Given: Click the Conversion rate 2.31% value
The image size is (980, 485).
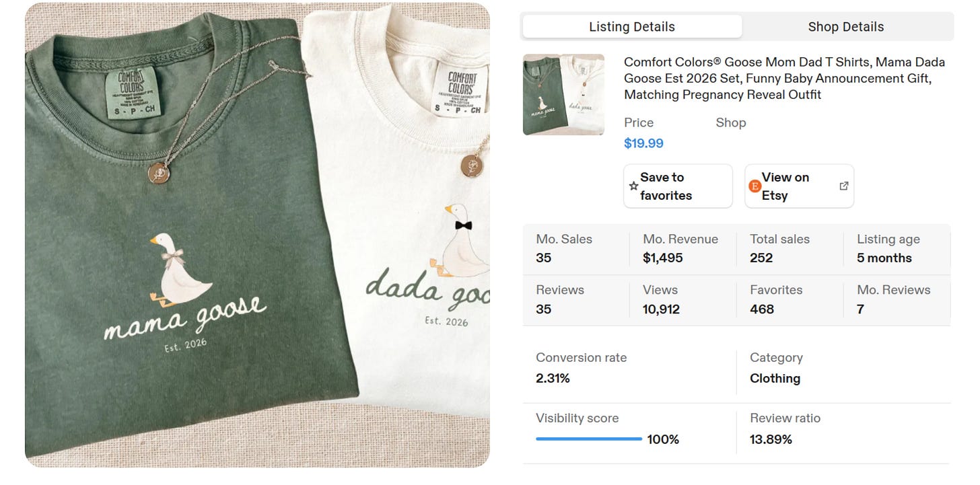Looking at the screenshot, I should click(x=553, y=379).
